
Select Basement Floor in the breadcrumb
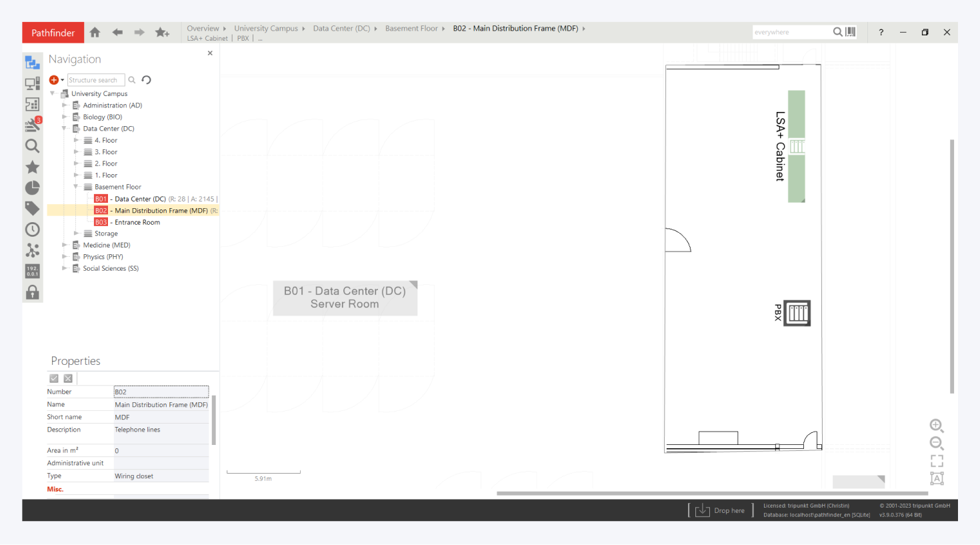(x=411, y=28)
